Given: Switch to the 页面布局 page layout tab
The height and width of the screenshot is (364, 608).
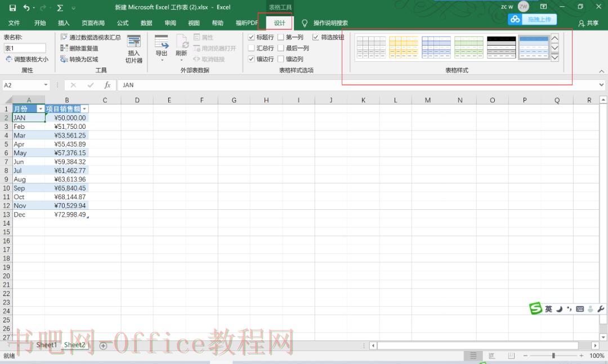Looking at the screenshot, I should (x=93, y=23).
